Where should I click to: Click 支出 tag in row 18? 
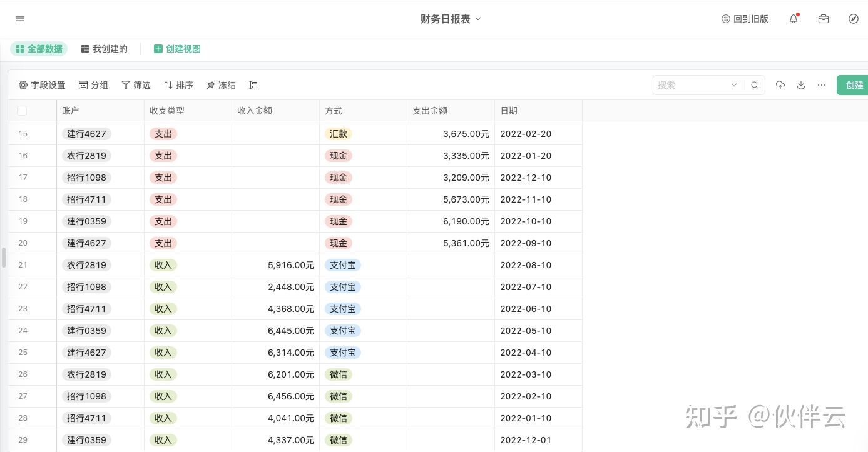point(163,199)
